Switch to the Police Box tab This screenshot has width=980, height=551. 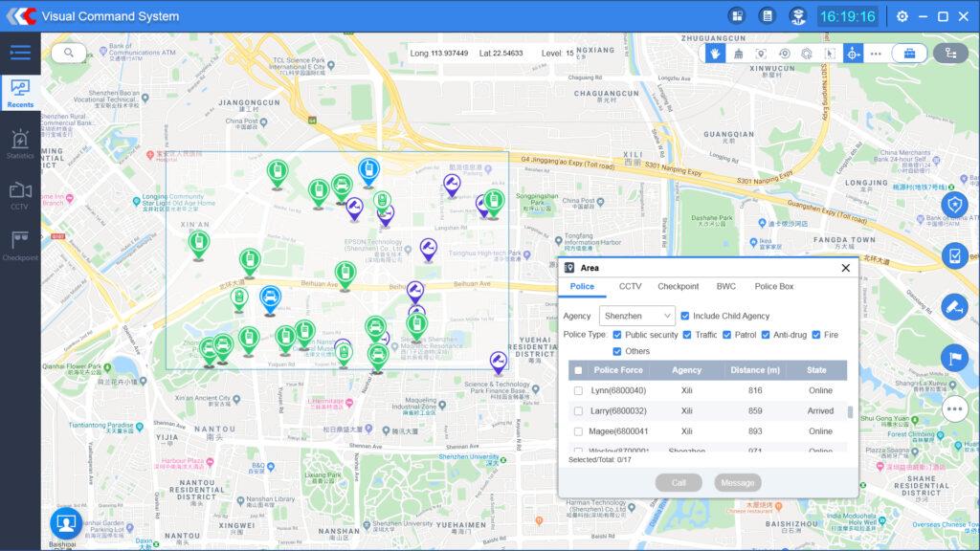tap(773, 287)
